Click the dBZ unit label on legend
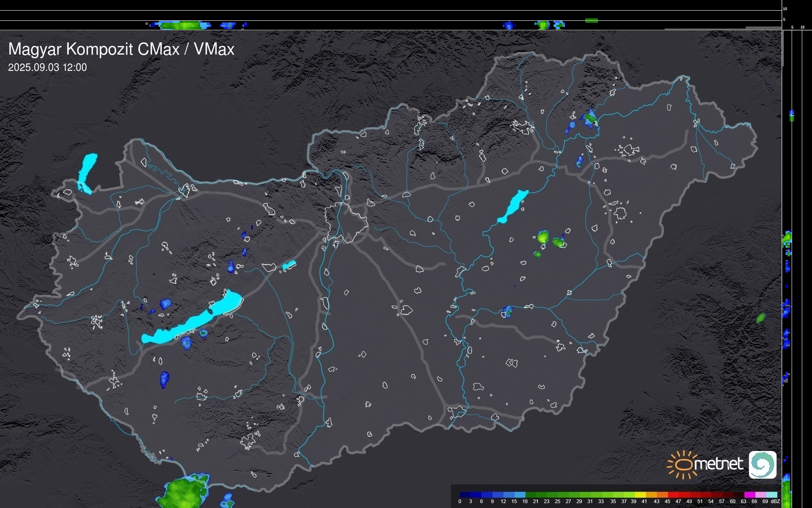The width and height of the screenshot is (812, 508). coord(775,501)
